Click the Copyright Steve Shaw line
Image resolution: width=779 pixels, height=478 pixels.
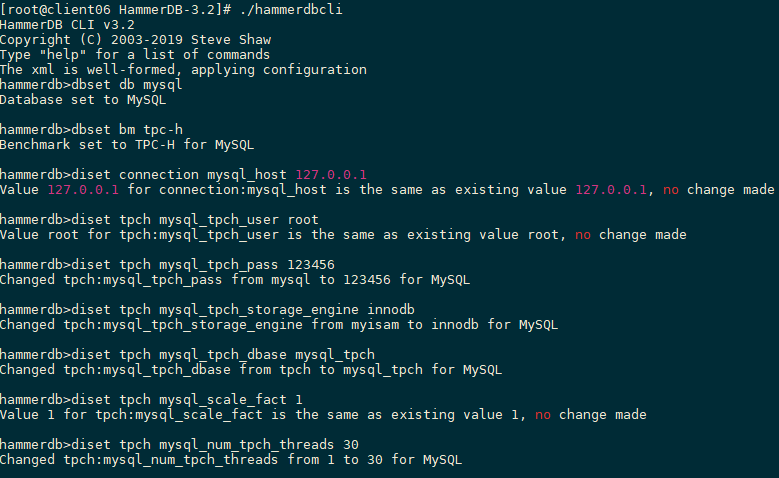pyautogui.click(x=136, y=40)
